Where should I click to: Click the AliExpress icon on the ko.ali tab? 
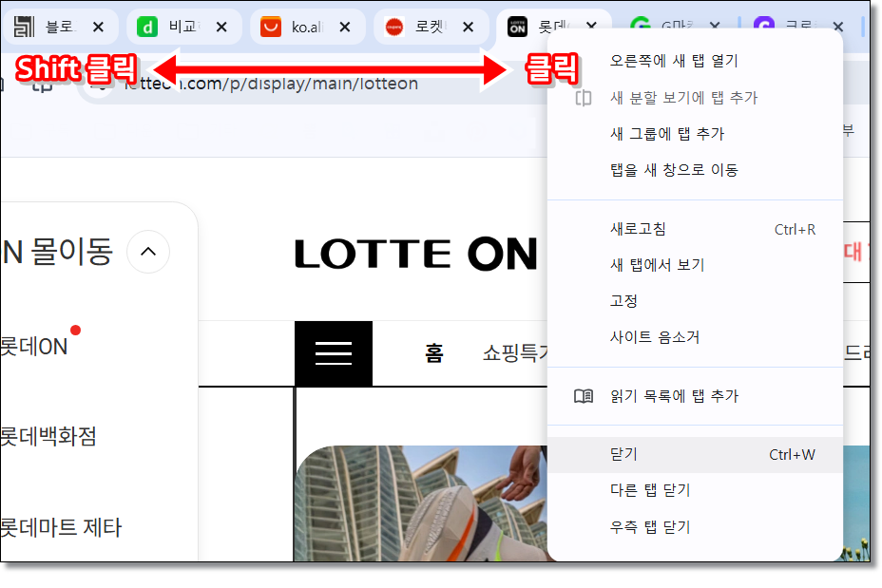tap(271, 26)
